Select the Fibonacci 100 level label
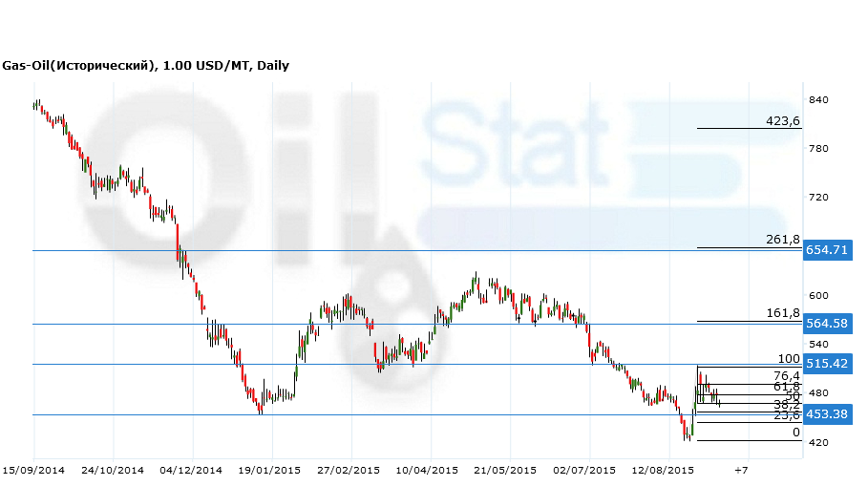The image size is (868, 486). coord(788,359)
